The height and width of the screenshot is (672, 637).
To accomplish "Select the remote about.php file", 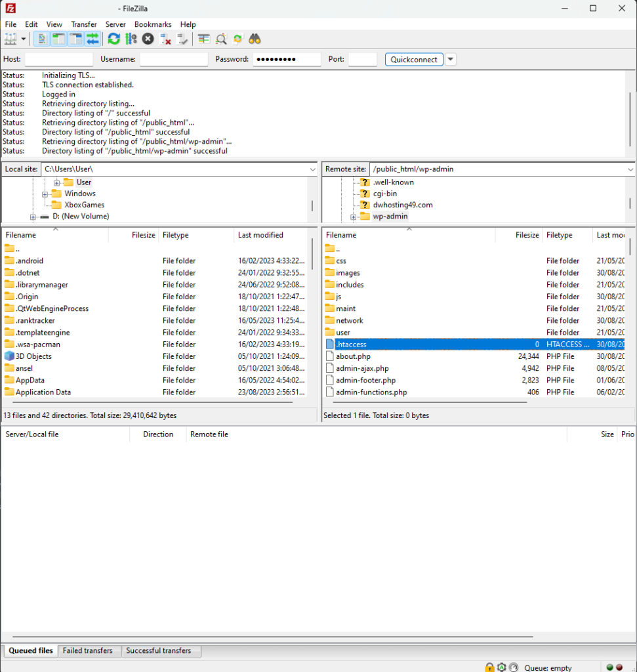I will 474,356.
